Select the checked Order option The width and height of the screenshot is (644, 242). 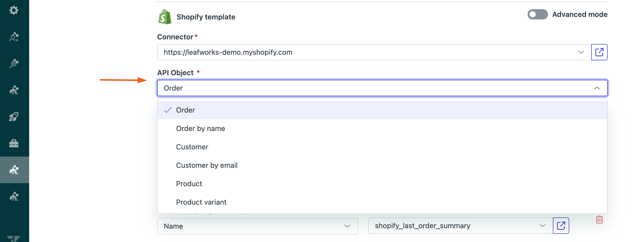(x=382, y=110)
